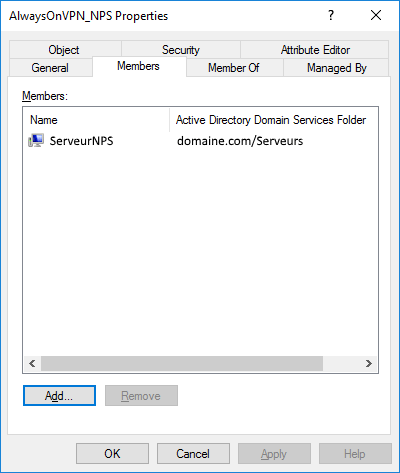The height and width of the screenshot is (473, 400).
Task: Click the domaine.com/Serveurs folder text
Action: [240, 141]
